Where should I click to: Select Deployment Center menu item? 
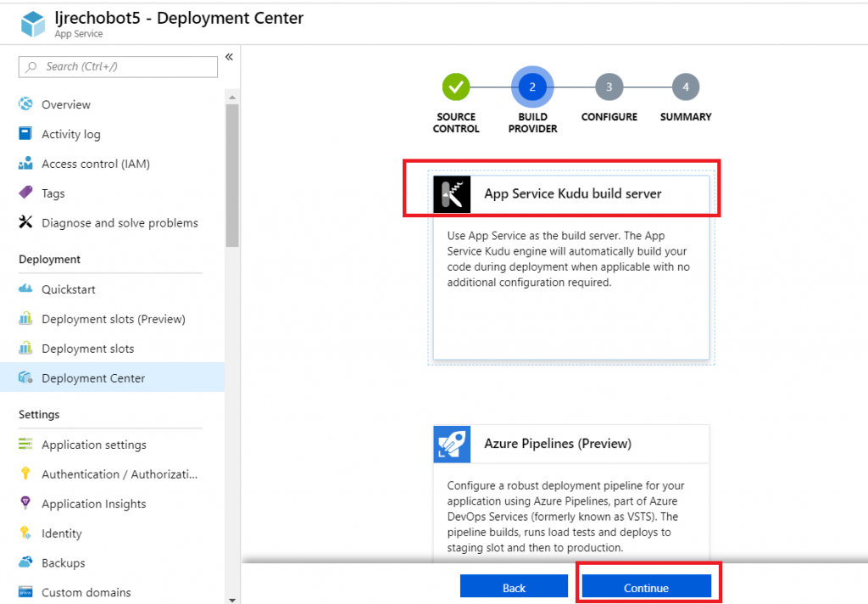pos(113,377)
